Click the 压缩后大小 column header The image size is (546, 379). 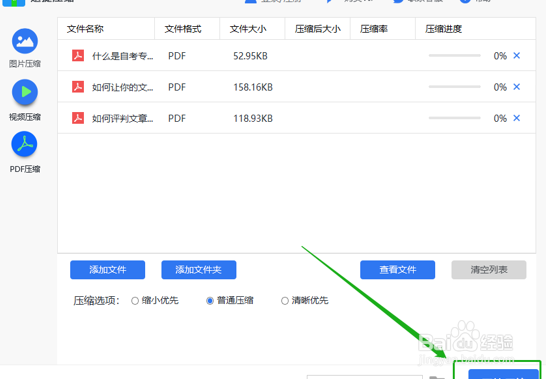click(318, 29)
